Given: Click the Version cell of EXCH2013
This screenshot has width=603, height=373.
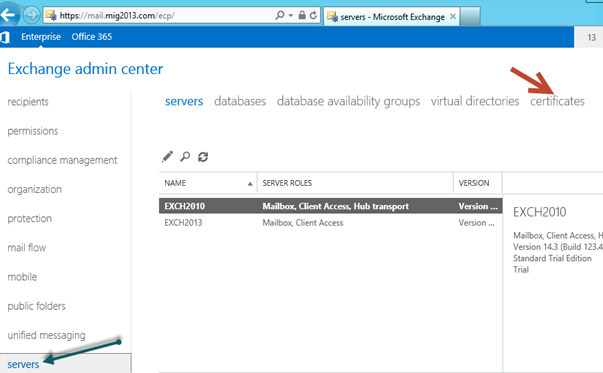Looking at the screenshot, I should click(x=476, y=223).
